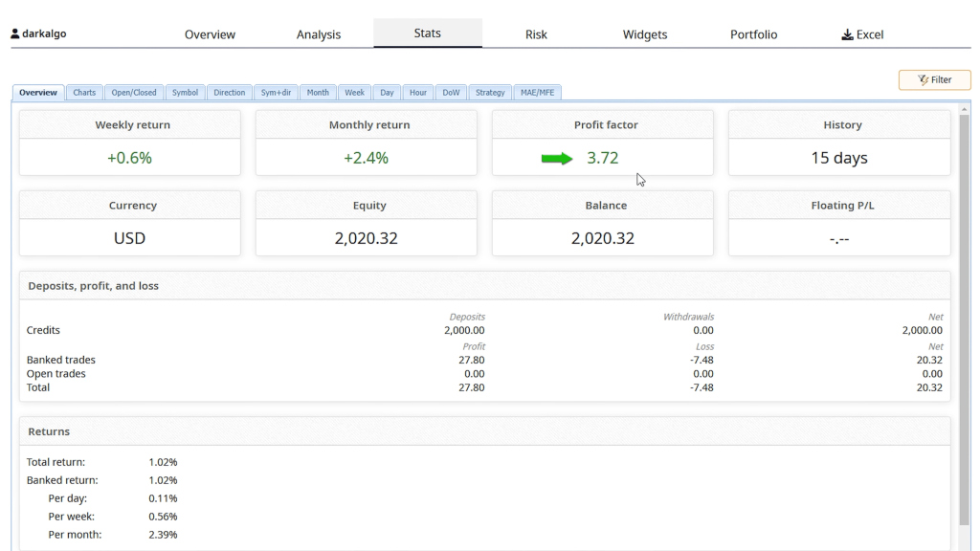View the Direction sub-tab
Viewport: 980px width, 551px height.
tap(230, 93)
